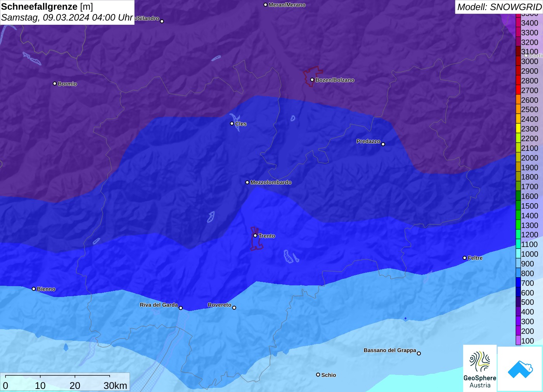Click the 1200 legend value
This screenshot has width=543, height=392.
click(529, 235)
